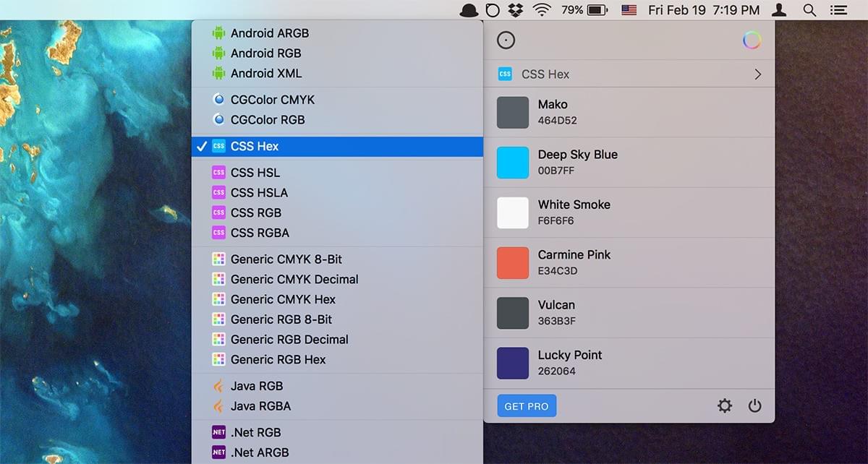Pick CGColor RGB from the format list
Screen dimensions: 868x464
click(x=337, y=120)
